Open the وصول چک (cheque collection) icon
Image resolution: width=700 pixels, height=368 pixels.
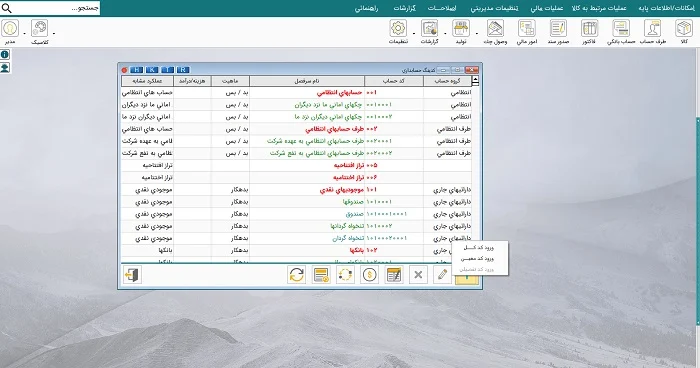coord(495,29)
